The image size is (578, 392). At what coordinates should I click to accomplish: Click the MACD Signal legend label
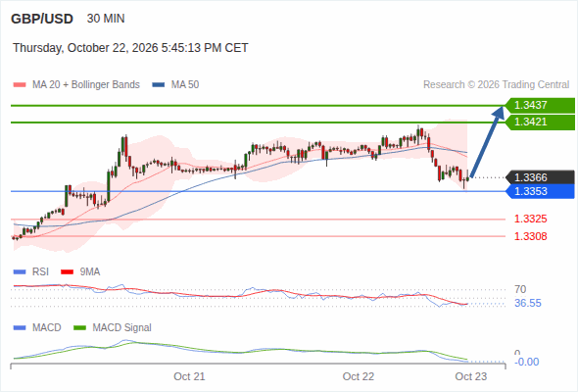[122, 328]
